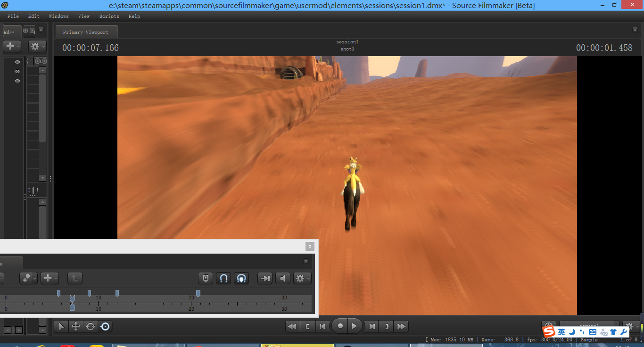The image size is (644, 347).
Task: Switch Sogou input language with 英 icon
Action: click(561, 332)
